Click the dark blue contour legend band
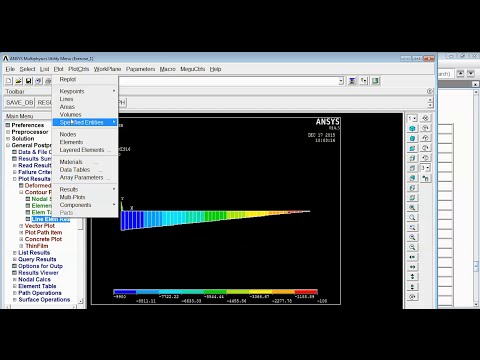The image size is (480, 360). (125, 292)
